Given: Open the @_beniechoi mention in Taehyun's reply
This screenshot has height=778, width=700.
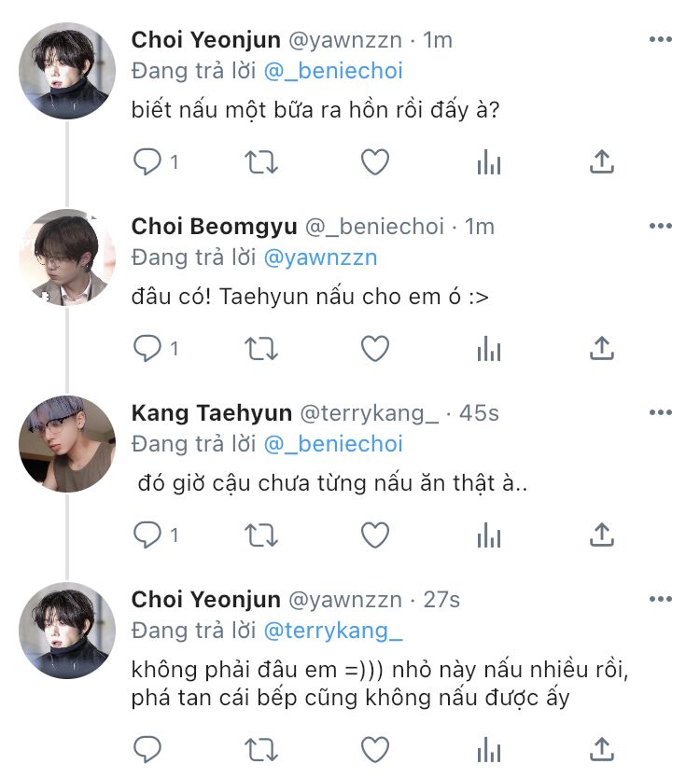Looking at the screenshot, I should click(333, 444).
